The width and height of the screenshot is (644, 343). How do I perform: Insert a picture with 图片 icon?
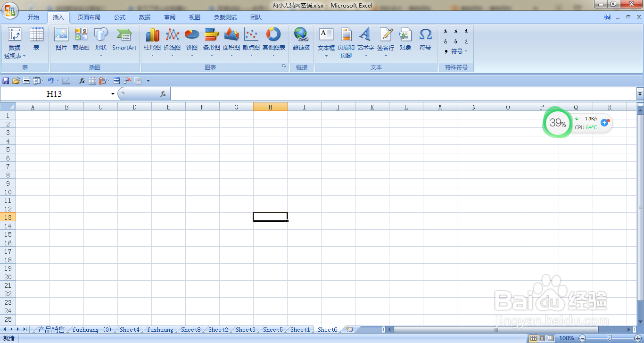point(61,39)
